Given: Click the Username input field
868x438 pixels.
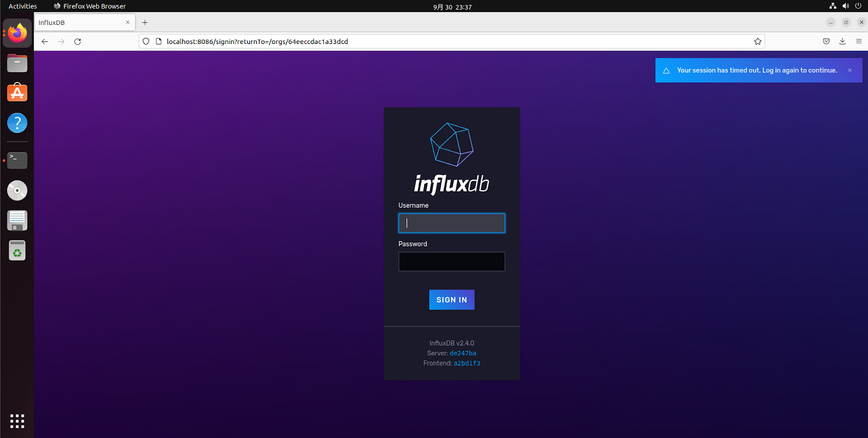Looking at the screenshot, I should click(451, 223).
